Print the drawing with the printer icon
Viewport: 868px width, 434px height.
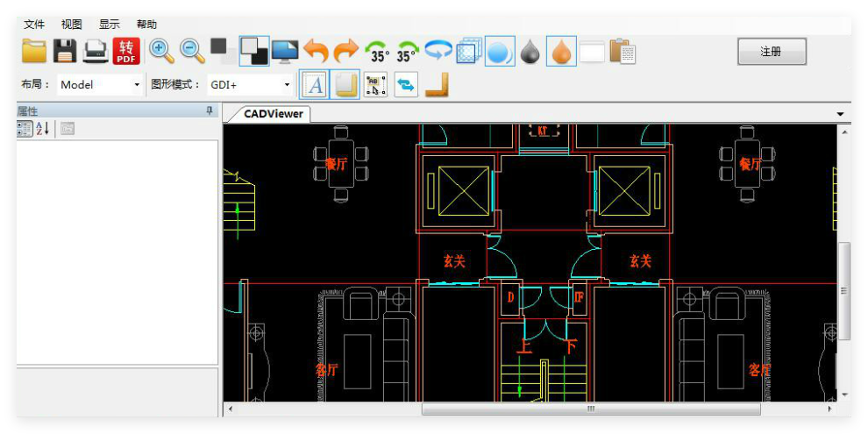point(96,52)
